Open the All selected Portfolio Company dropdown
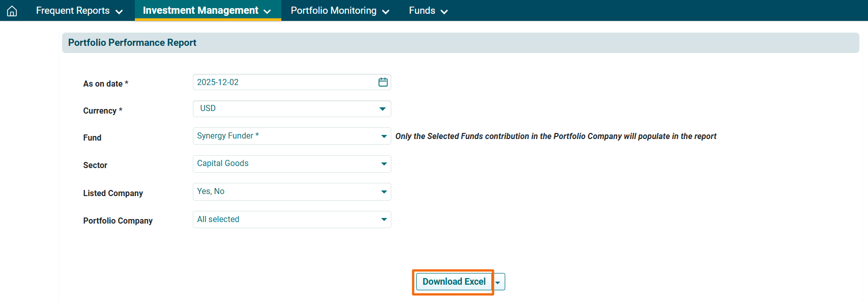The width and height of the screenshot is (868, 301). pyautogui.click(x=291, y=220)
